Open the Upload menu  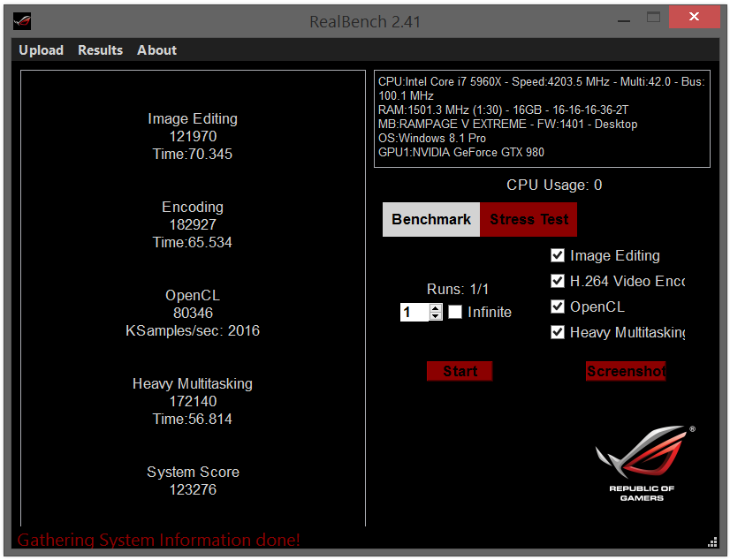point(41,50)
